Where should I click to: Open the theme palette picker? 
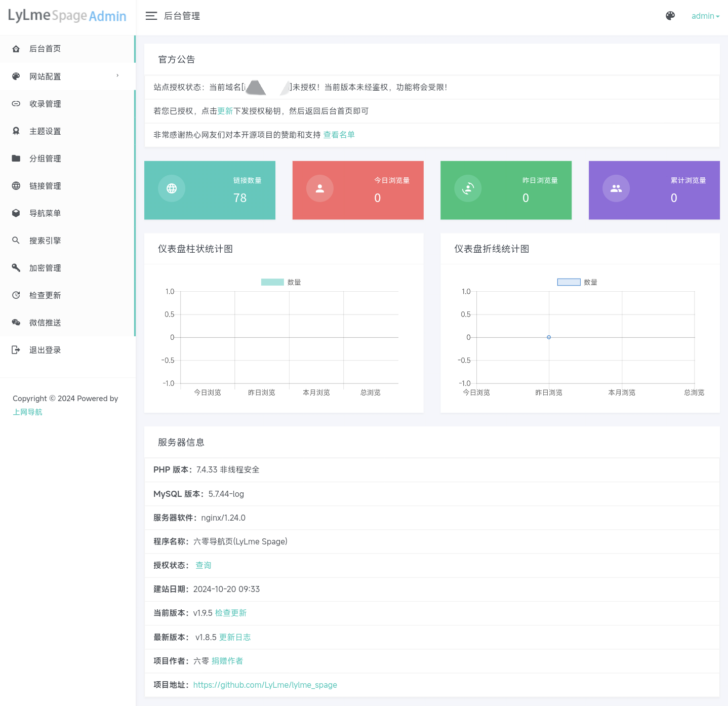pos(670,16)
